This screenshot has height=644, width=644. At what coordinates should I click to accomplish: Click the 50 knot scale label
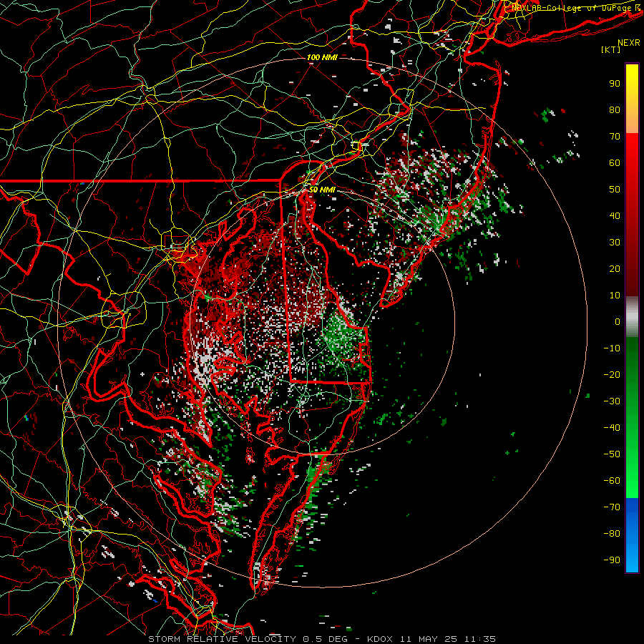pos(615,190)
